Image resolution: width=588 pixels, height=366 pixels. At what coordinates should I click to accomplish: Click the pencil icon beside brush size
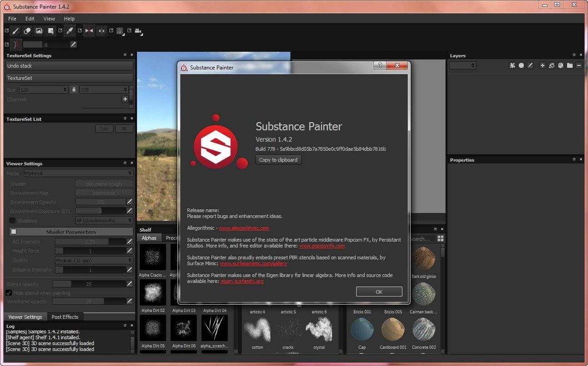(73, 45)
